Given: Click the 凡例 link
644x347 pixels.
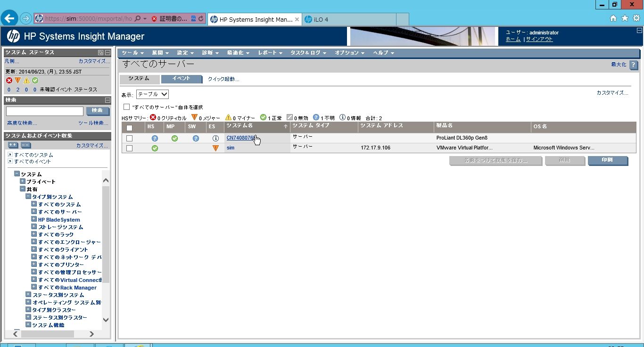Looking at the screenshot, I should pyautogui.click(x=12, y=61).
